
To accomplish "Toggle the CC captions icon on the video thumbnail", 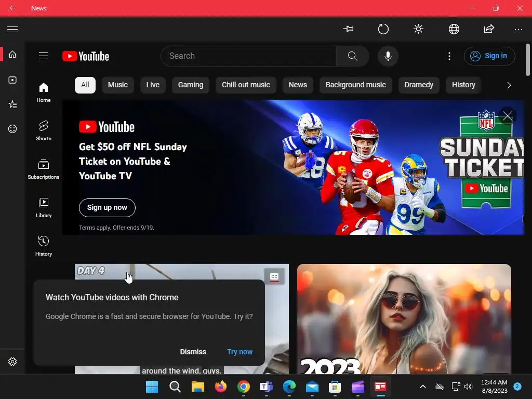I will tap(274, 277).
